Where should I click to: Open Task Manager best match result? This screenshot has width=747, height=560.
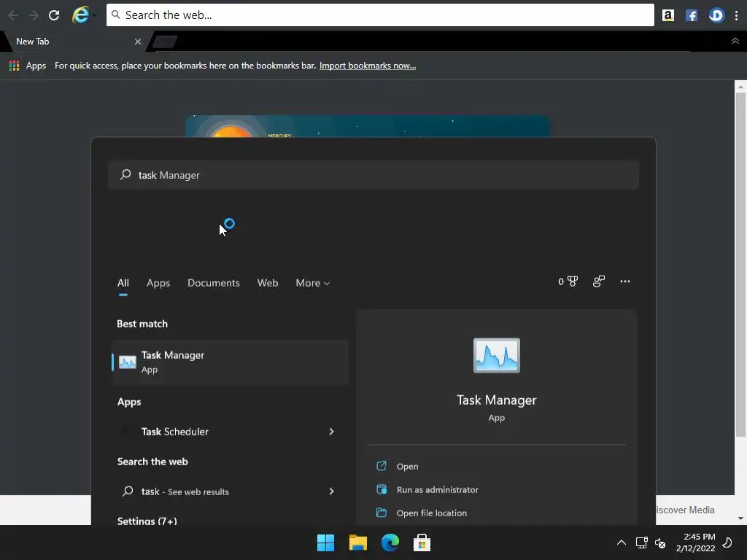(230, 362)
